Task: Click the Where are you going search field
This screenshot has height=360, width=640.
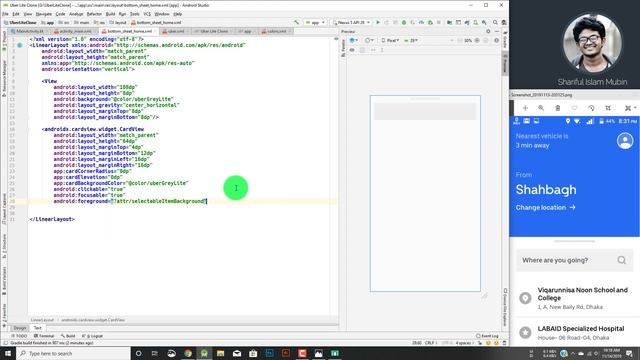Action: coord(574,260)
